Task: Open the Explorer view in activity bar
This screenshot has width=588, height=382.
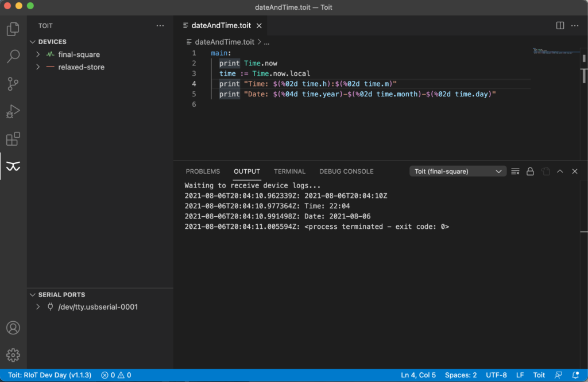Action: [13, 29]
